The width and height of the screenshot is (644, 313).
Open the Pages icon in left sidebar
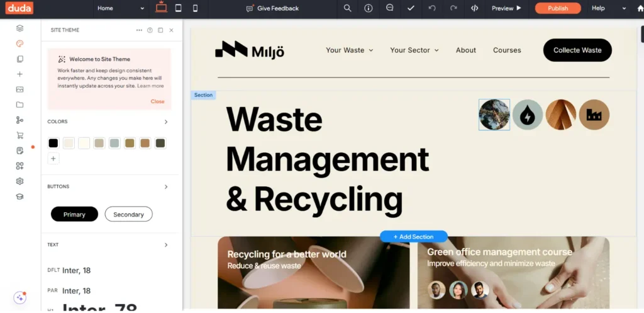coord(19,59)
